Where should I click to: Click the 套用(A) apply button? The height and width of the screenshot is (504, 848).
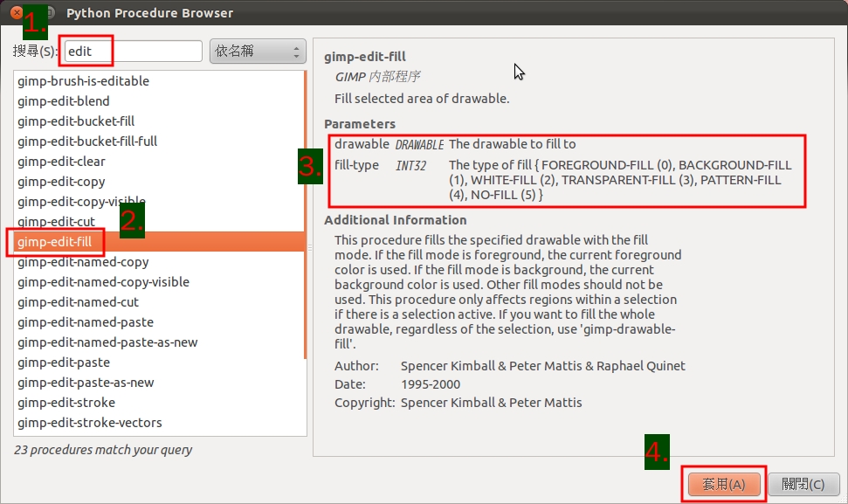coord(724,484)
